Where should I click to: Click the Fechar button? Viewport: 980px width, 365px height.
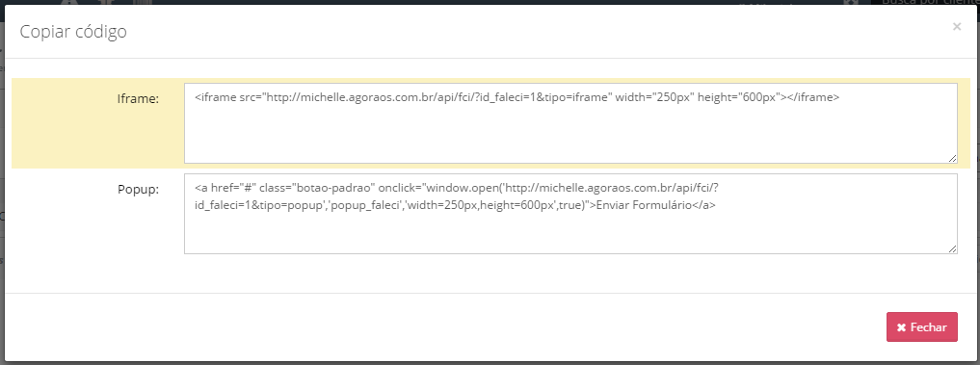[x=921, y=326]
